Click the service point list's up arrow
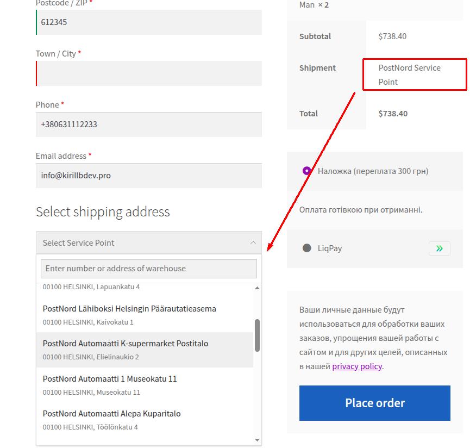The image size is (476, 448). coord(257,288)
